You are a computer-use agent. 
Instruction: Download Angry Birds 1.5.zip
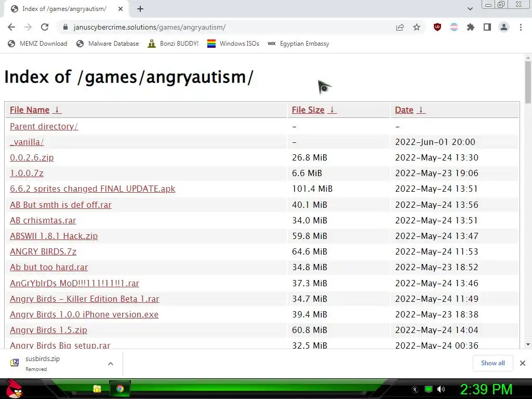(x=48, y=330)
